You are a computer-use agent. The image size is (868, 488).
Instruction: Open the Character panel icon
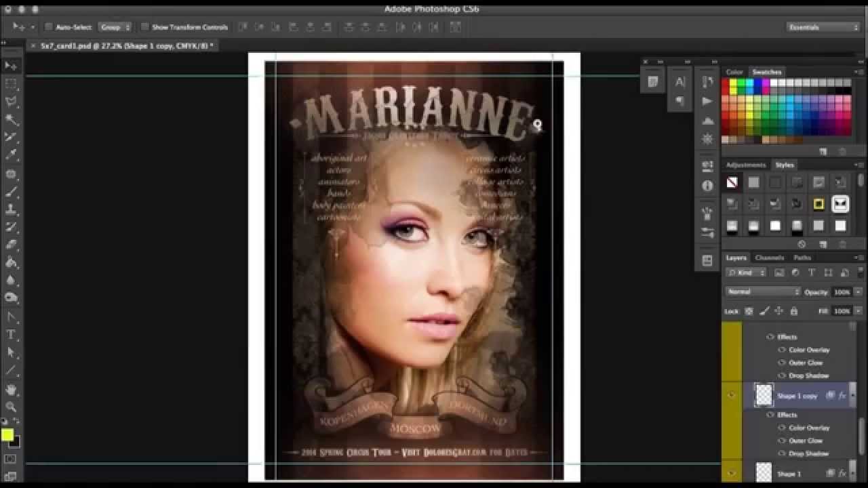tap(680, 82)
